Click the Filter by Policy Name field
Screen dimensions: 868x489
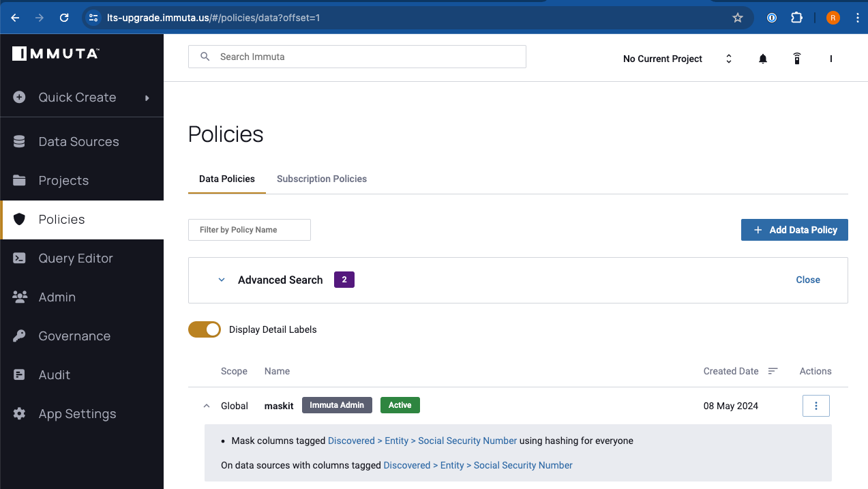pos(250,230)
